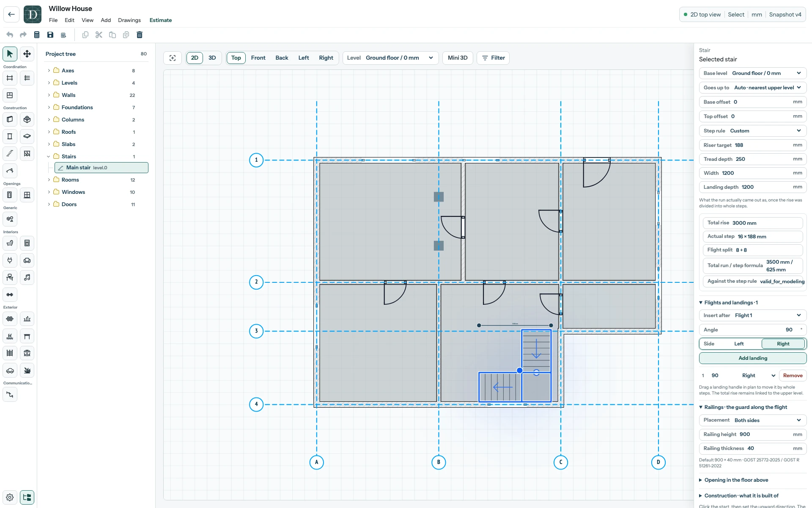812x508 pixels.
Task: Save project with floppy disk icon
Action: tap(50, 35)
